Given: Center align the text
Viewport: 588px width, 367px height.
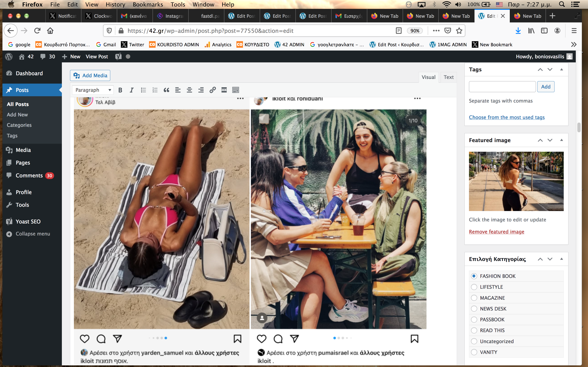Looking at the screenshot, I should 189,90.
